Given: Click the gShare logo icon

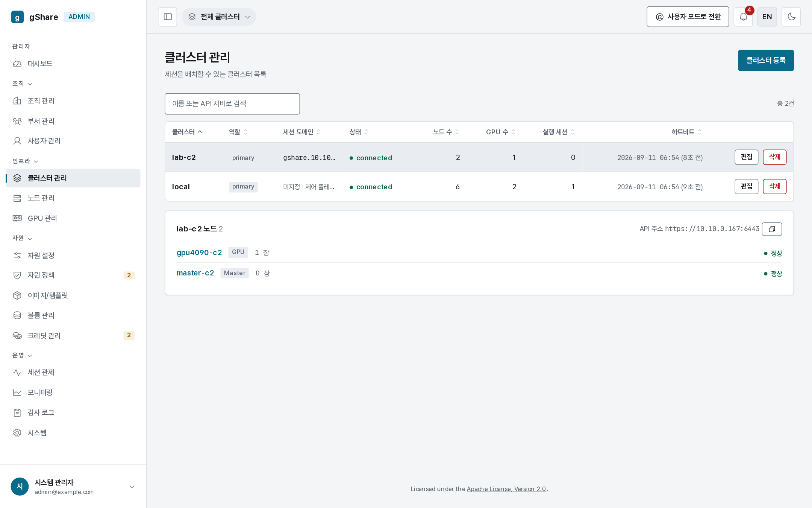Looking at the screenshot, I should pos(17,17).
